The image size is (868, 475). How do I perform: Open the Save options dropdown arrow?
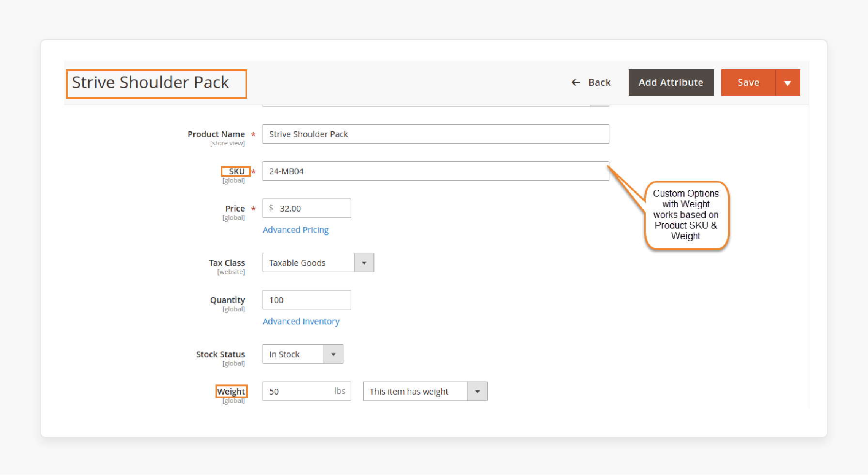pos(788,82)
